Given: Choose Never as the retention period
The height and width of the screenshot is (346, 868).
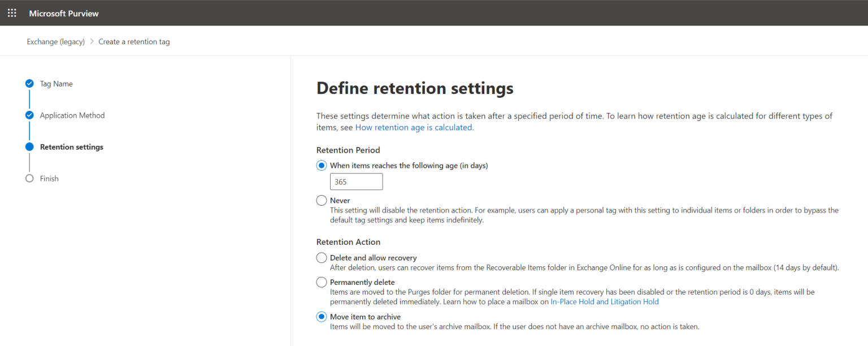Looking at the screenshot, I should tap(321, 200).
